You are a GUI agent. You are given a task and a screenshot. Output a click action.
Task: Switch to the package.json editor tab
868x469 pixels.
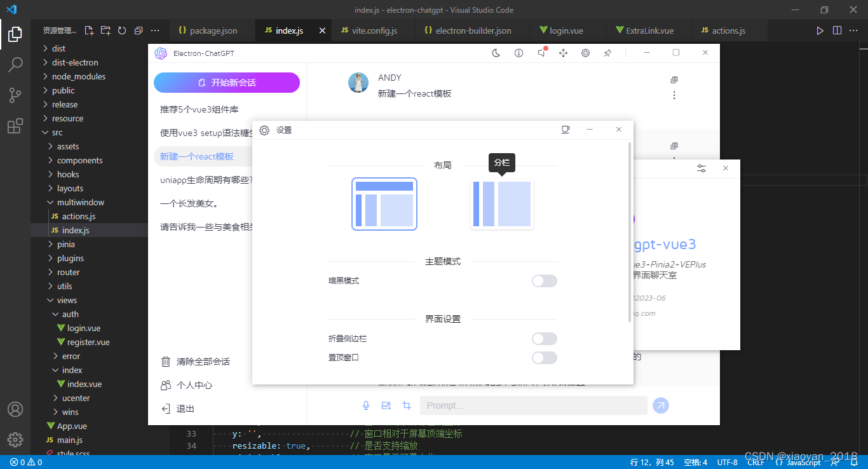click(x=213, y=31)
